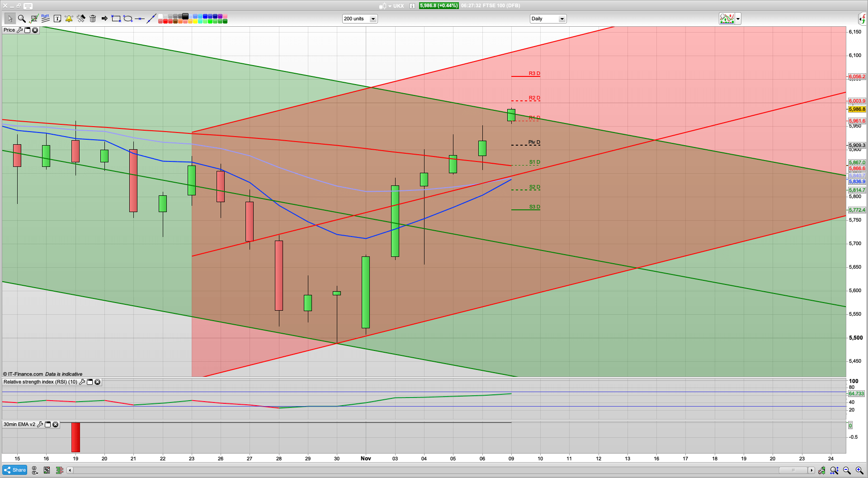Click the blue Share button
Image resolution: width=868 pixels, height=478 pixels.
click(x=14, y=470)
